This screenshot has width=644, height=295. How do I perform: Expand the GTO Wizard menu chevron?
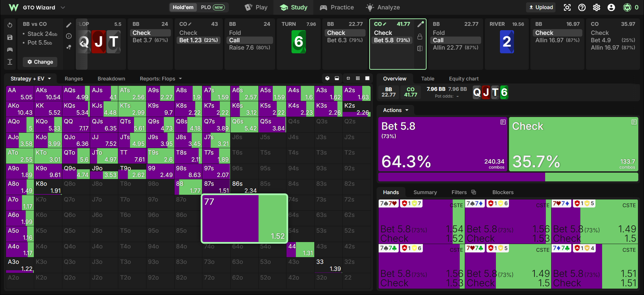click(63, 7)
